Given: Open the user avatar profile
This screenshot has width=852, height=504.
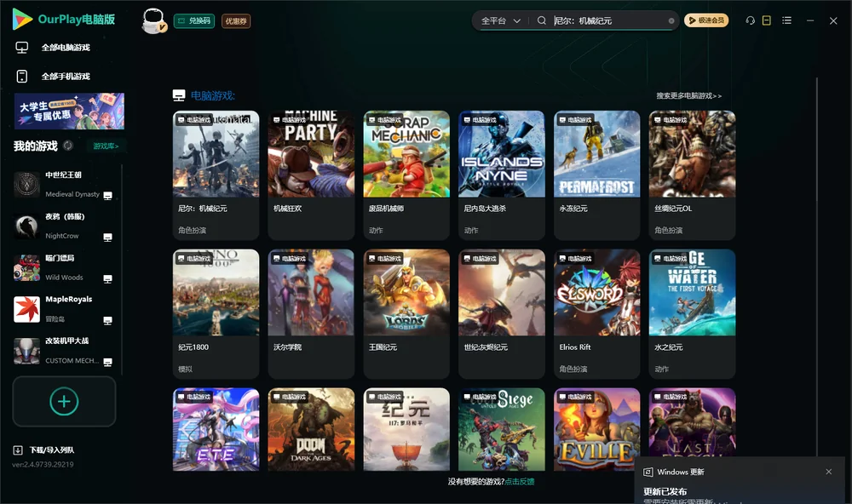Looking at the screenshot, I should [x=153, y=20].
